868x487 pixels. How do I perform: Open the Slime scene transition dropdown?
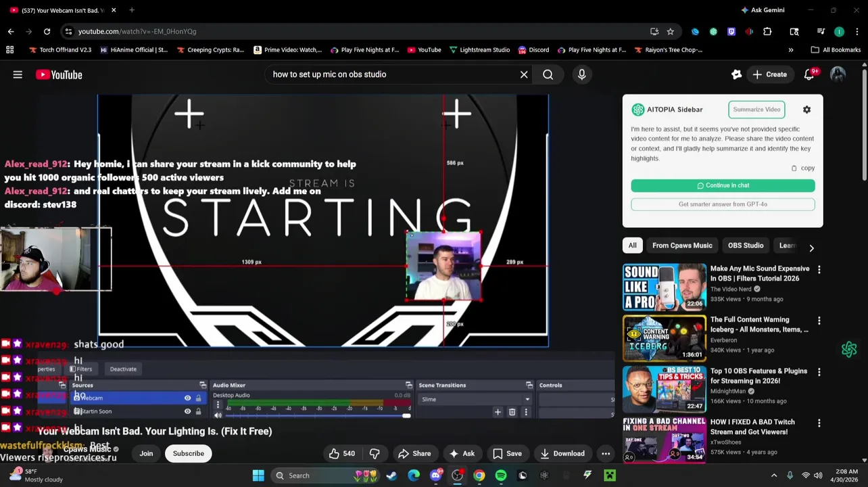[476, 399]
